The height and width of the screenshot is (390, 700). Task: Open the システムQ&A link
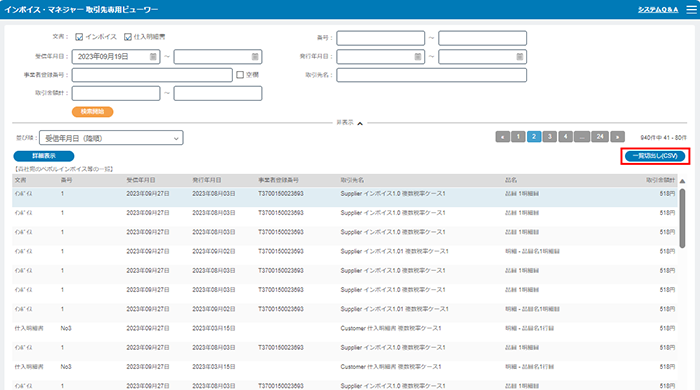click(x=658, y=10)
